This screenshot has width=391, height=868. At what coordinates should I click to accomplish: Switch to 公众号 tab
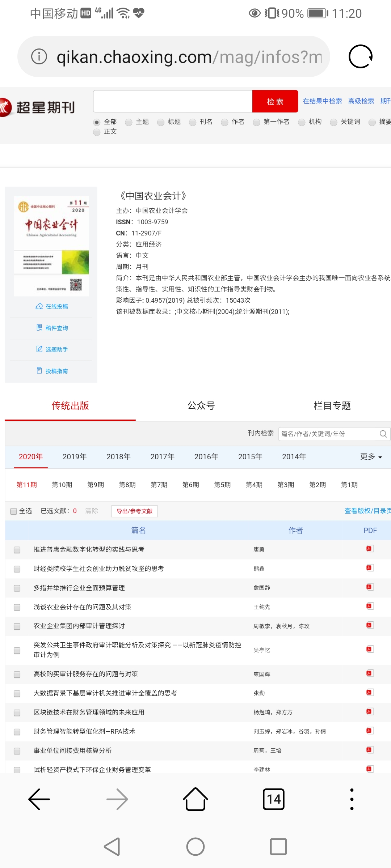point(201,406)
